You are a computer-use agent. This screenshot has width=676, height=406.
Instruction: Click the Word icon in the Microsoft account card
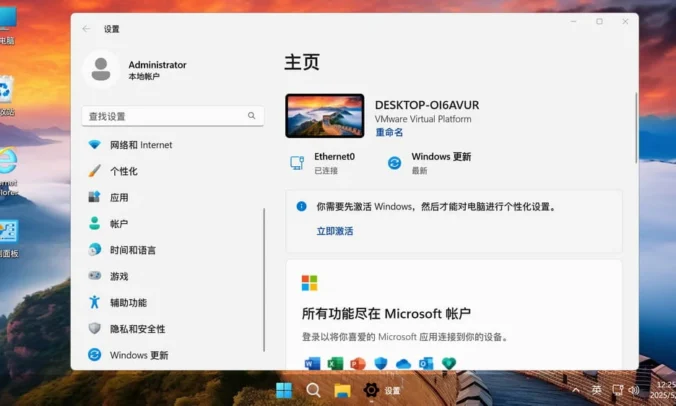pos(312,364)
